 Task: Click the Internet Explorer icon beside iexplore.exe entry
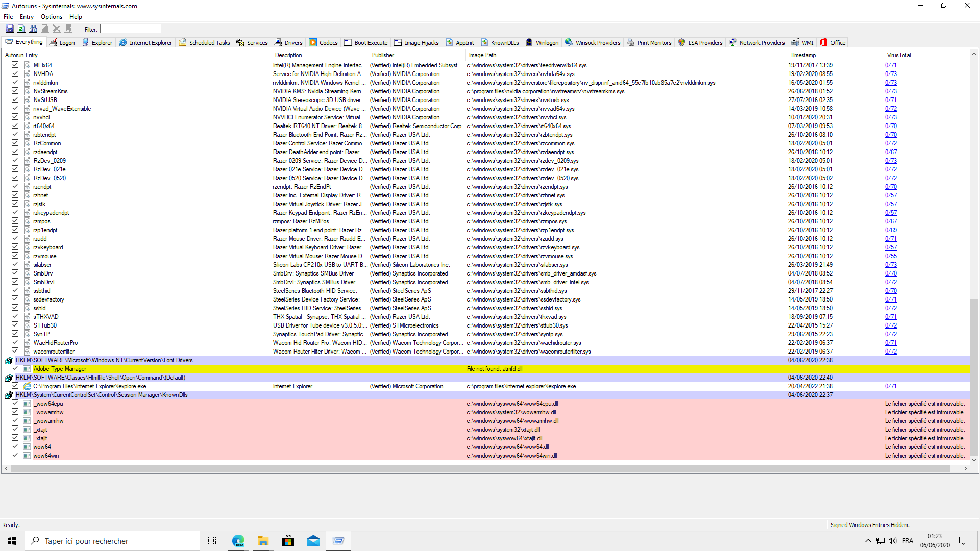click(27, 386)
